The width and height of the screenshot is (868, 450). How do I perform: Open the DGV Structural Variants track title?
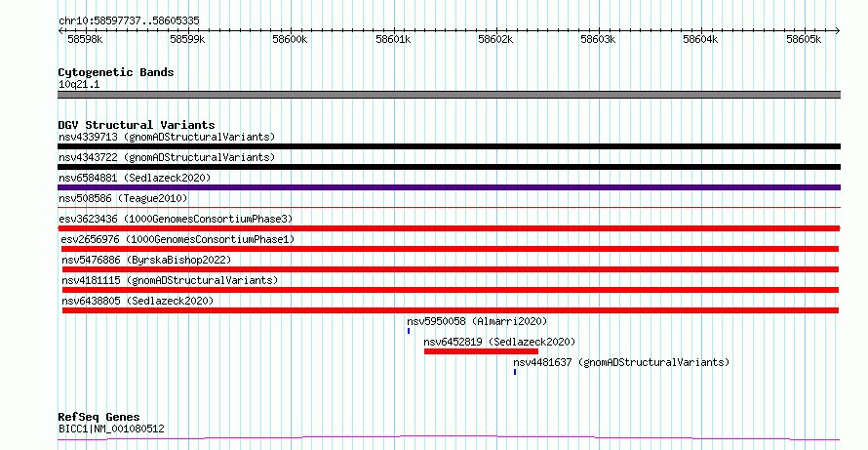point(137,125)
